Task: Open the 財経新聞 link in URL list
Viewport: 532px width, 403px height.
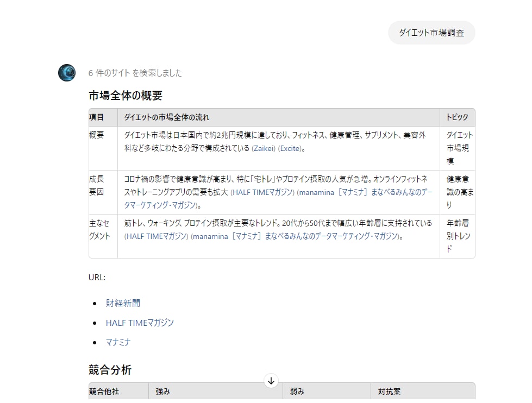Action: (x=123, y=303)
